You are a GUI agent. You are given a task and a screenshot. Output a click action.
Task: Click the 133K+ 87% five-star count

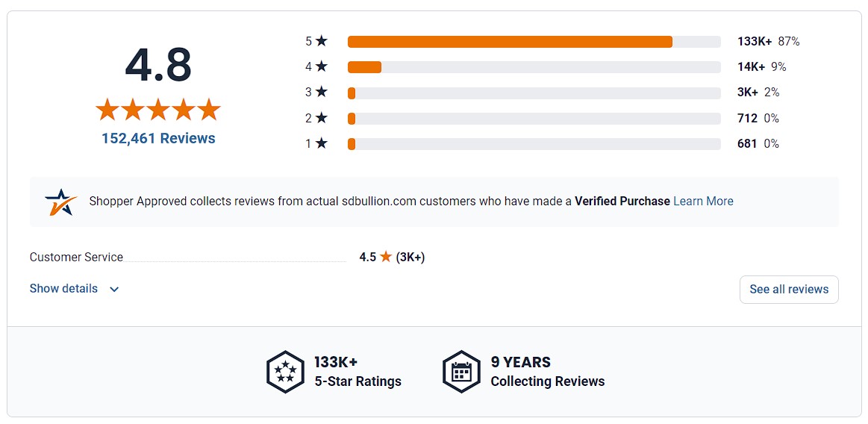point(768,42)
